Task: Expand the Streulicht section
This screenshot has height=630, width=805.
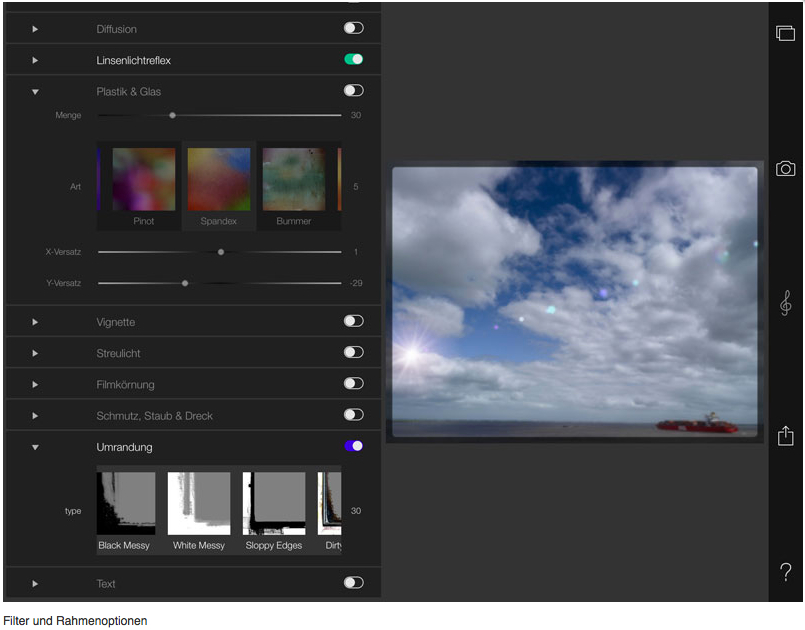Action: click(35, 353)
